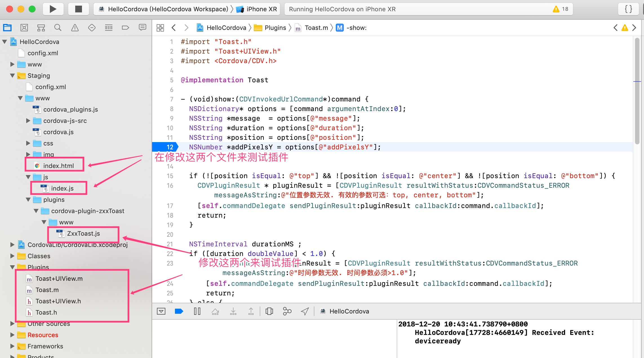
Task: Select the iPhone XR destination in scheme
Action: click(x=261, y=9)
